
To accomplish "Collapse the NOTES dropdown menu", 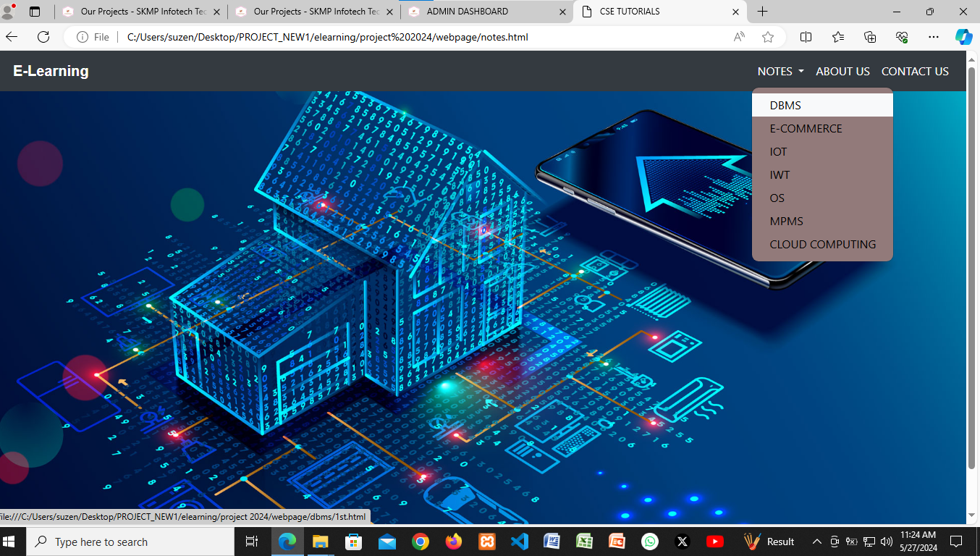I will [780, 71].
